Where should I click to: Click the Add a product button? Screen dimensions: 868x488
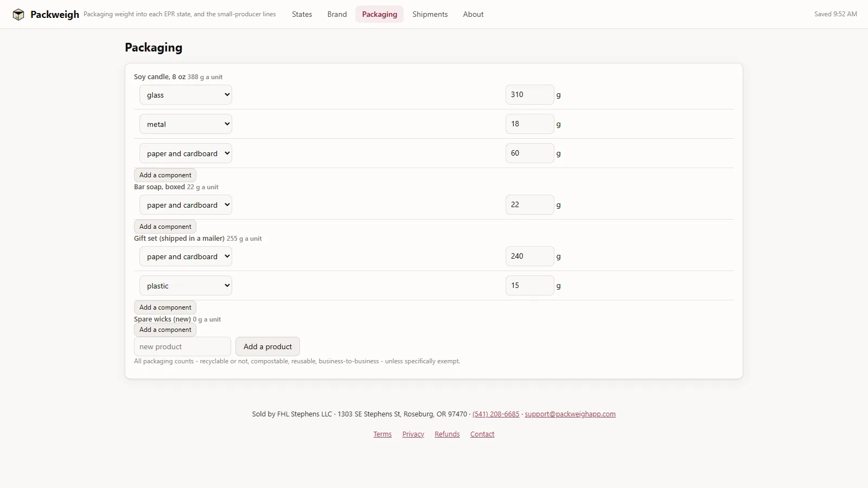click(x=267, y=346)
